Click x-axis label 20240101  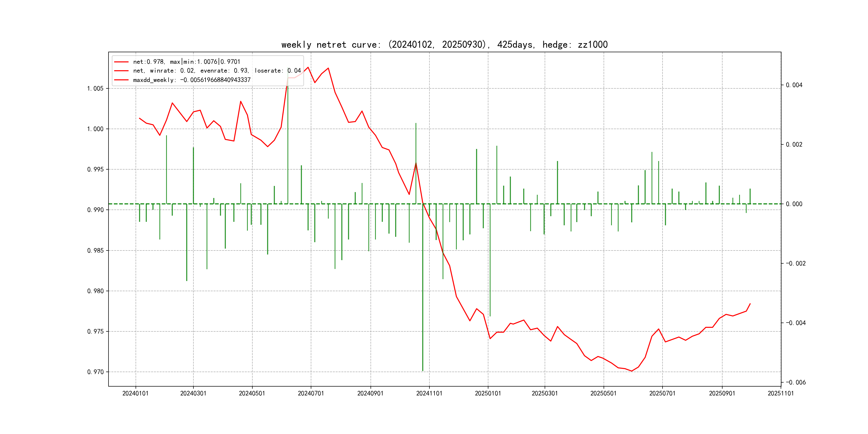click(x=136, y=393)
